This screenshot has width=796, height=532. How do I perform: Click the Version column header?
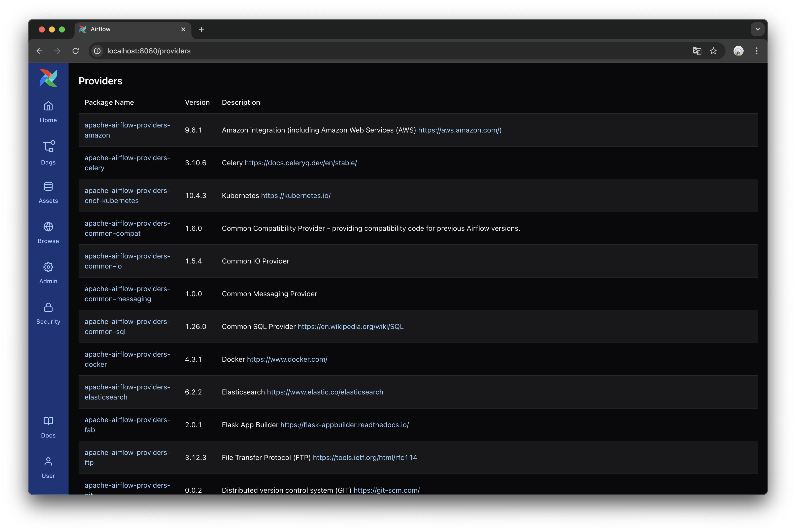coord(197,103)
